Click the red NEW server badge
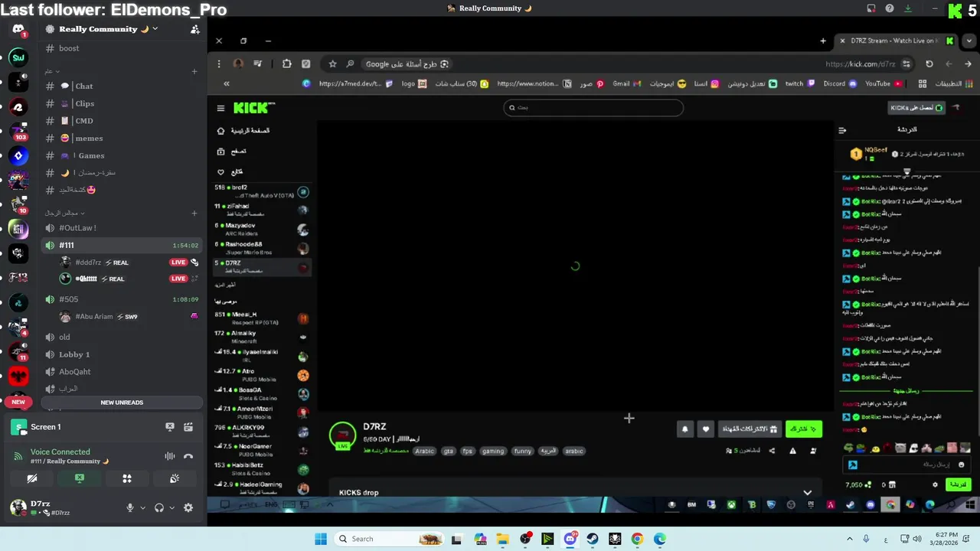980x551 pixels. click(18, 402)
